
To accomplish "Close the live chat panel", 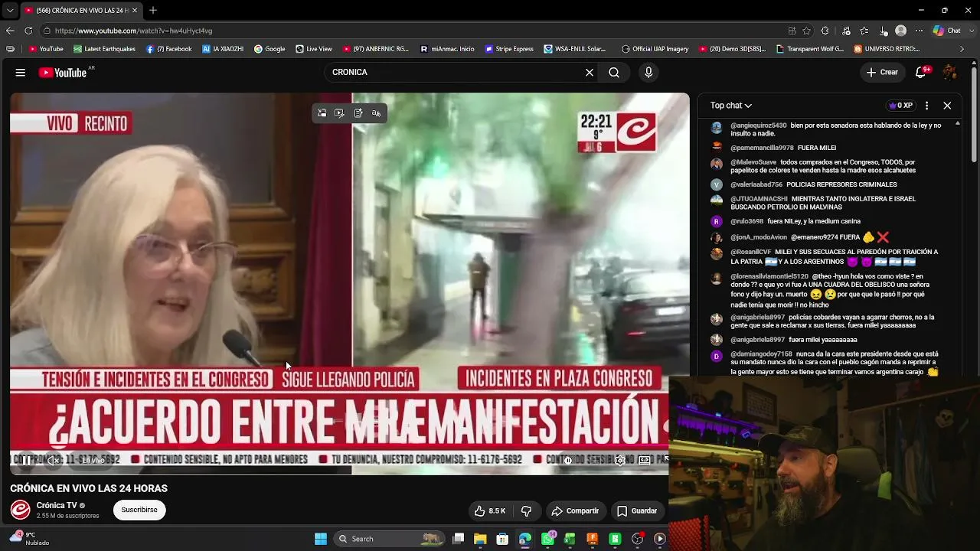I will (947, 106).
